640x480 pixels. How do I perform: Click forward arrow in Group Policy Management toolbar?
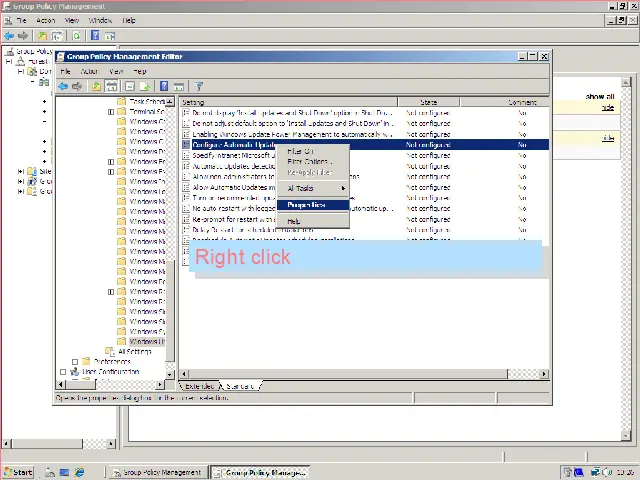click(23, 36)
